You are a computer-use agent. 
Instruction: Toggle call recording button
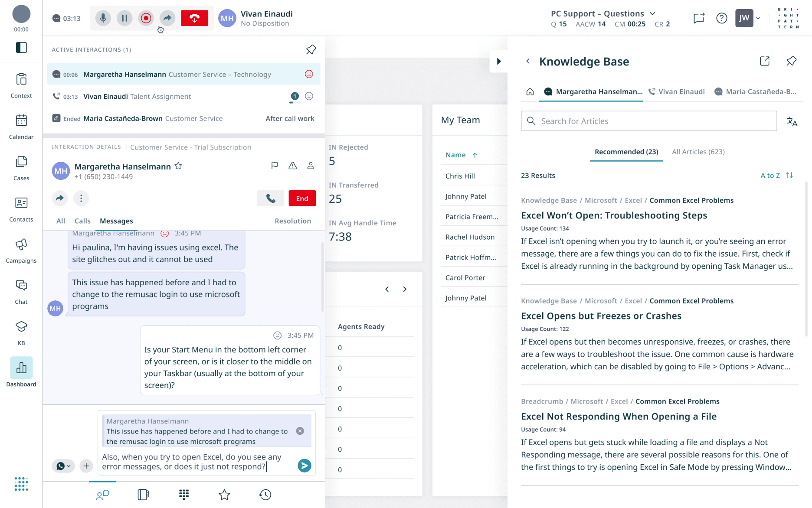146,18
